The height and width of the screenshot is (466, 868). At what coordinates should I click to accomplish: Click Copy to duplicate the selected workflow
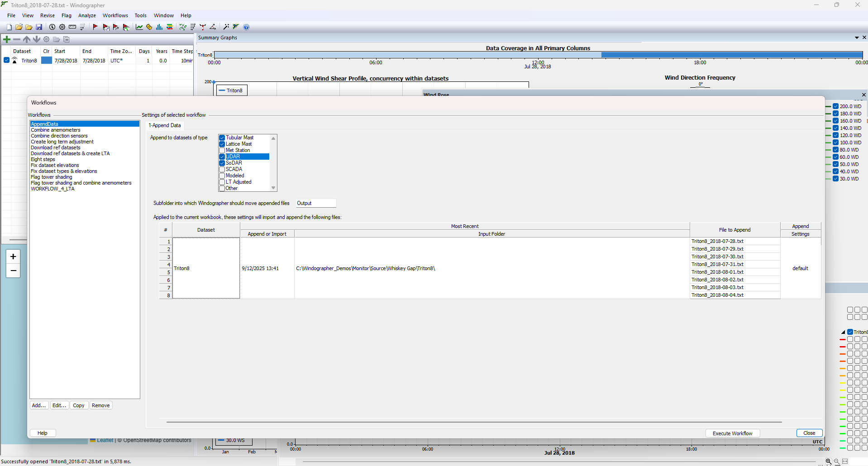pos(78,405)
